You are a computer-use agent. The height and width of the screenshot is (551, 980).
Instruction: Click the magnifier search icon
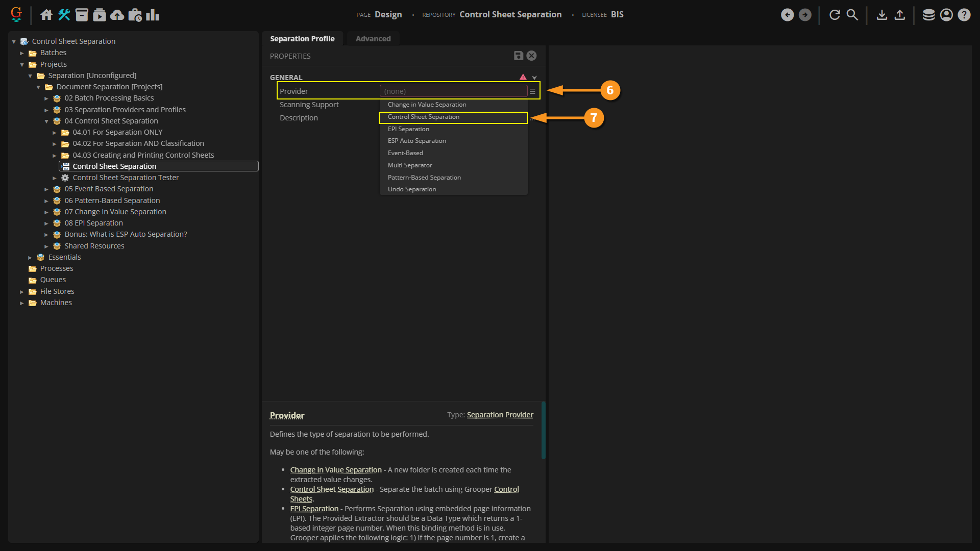[852, 15]
